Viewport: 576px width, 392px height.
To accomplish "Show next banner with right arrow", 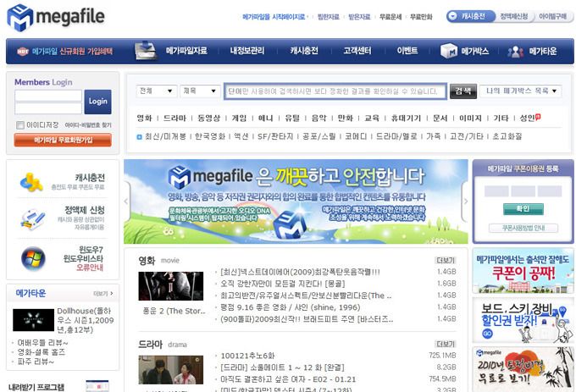I will tap(465, 202).
